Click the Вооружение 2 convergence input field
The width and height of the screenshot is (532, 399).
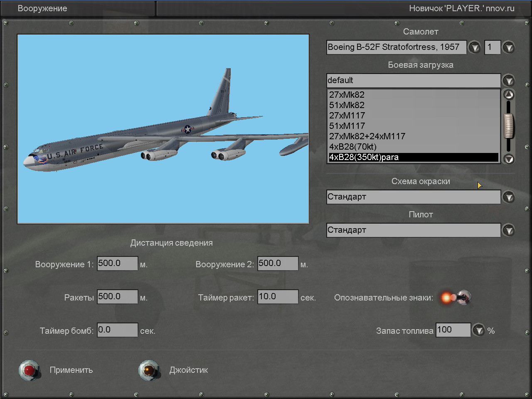click(x=278, y=264)
